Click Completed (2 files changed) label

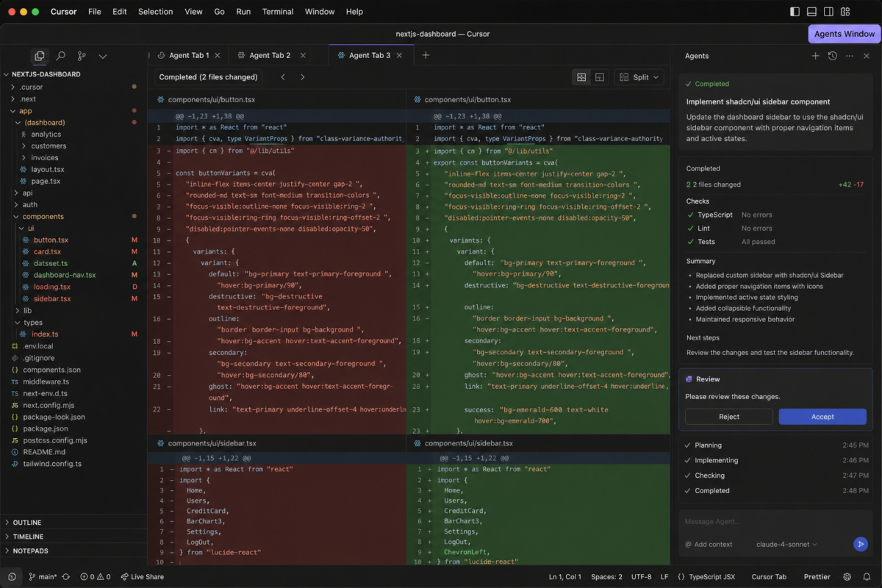pos(208,77)
